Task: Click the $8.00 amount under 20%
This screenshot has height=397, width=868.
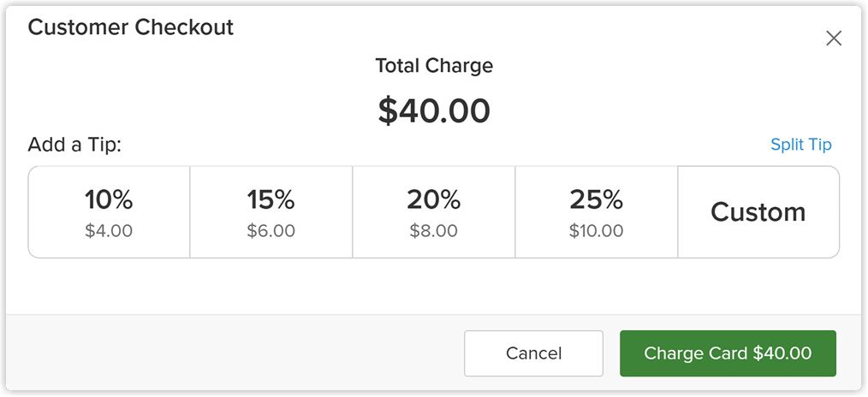Action: pyautogui.click(x=434, y=230)
